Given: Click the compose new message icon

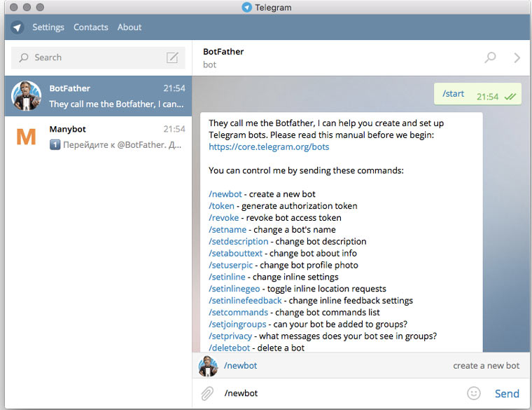Looking at the screenshot, I should click(172, 57).
